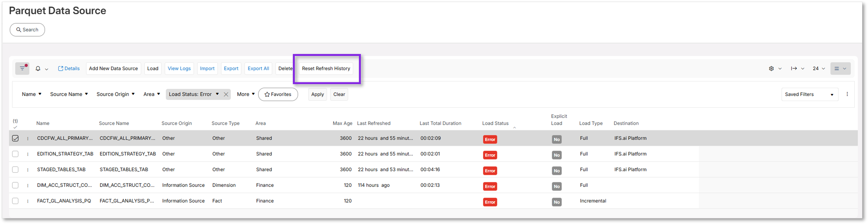Open row menu for FACT_GL_ANALYSIS_PQ
868x224 pixels.
(x=28, y=201)
